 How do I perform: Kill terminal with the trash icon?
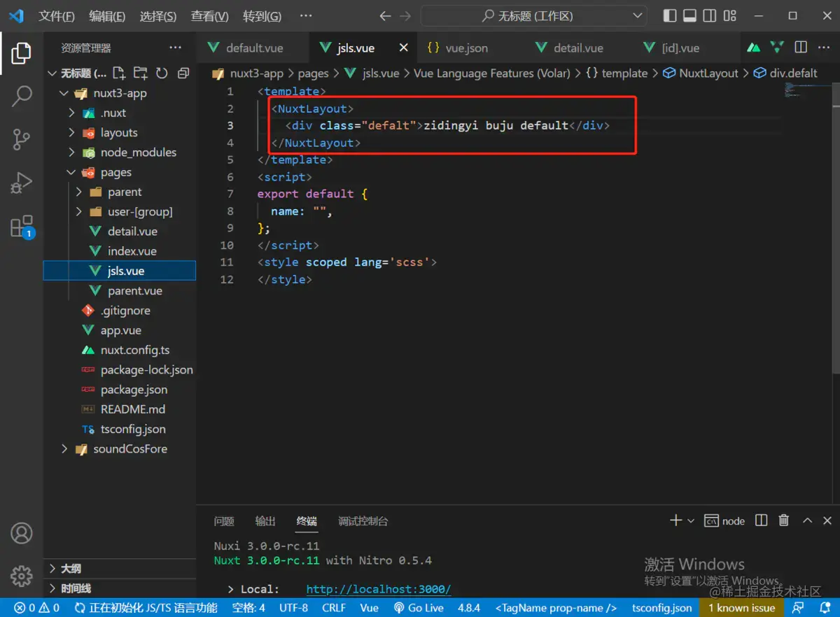click(784, 520)
